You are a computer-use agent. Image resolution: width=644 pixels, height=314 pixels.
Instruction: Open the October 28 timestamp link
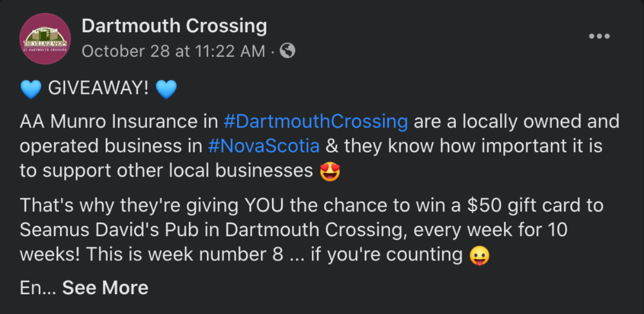pos(173,51)
